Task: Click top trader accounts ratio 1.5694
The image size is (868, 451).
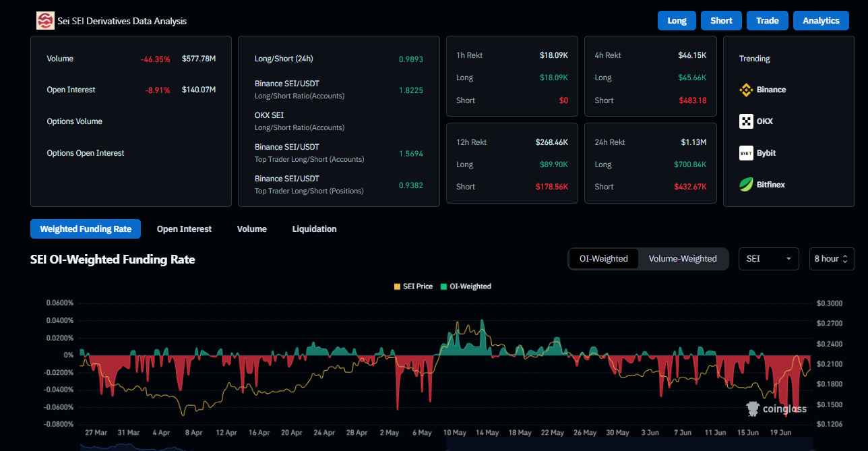Action: (x=411, y=154)
